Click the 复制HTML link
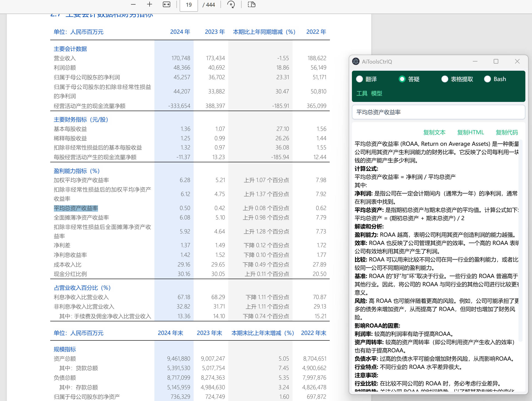This screenshot has width=532, height=401. coord(471,132)
